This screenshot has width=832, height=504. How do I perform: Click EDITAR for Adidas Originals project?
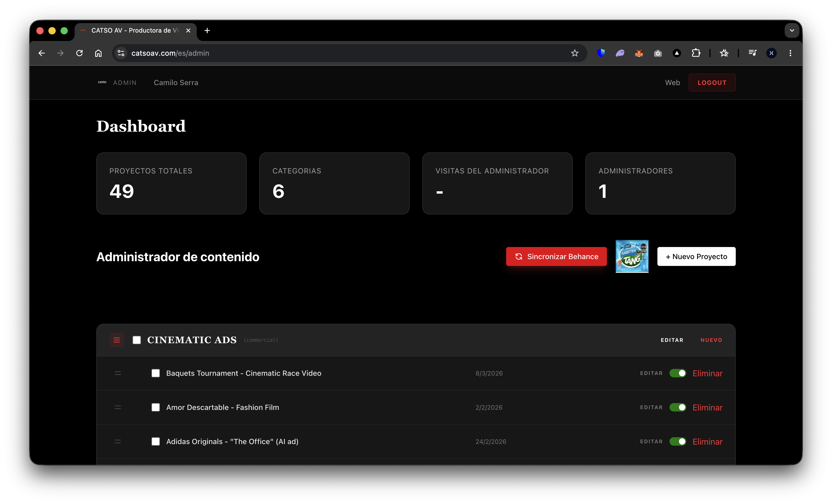(651, 441)
